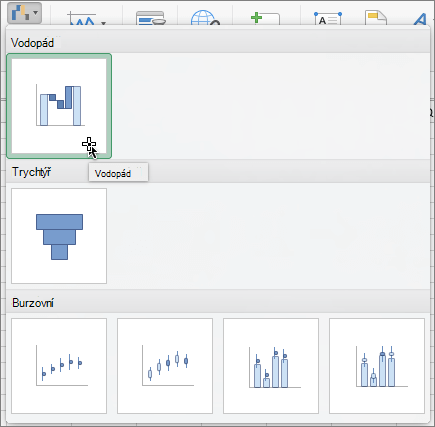Click the sparklines line chart icon
Screen dimensions: 435x427
82,19
